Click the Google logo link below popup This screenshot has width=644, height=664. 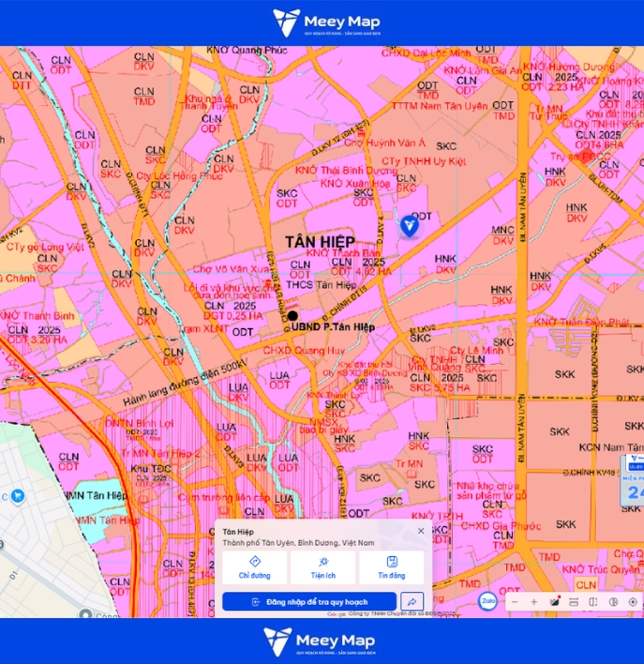coord(337,614)
